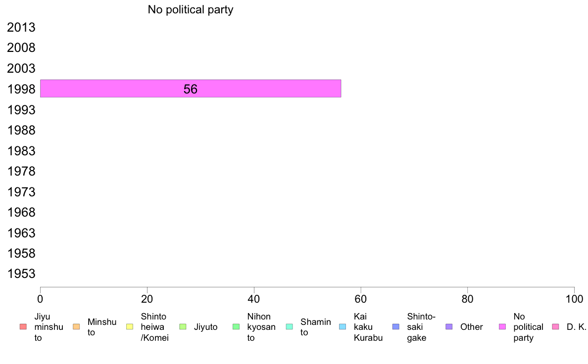Click the Nihon kyosan to green swatch
Viewport: 588px width, 364px height.
coord(236,327)
